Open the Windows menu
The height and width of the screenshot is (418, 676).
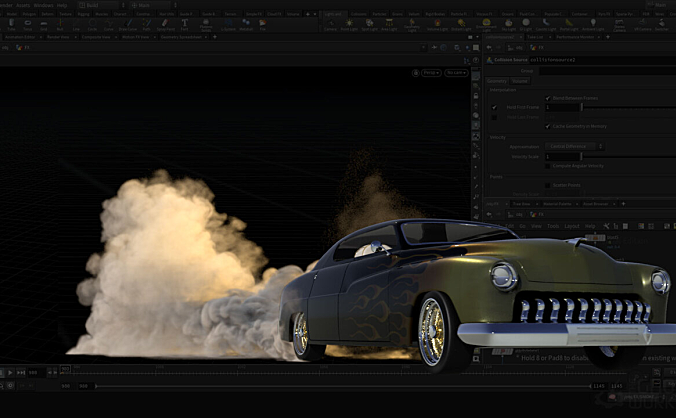[x=44, y=5]
